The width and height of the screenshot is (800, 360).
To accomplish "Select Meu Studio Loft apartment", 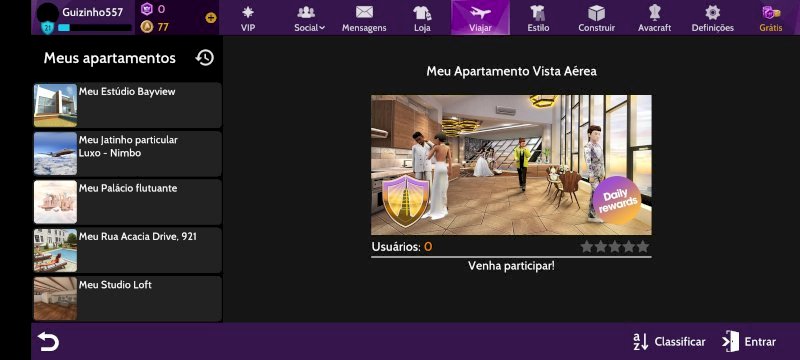I will coord(128,299).
